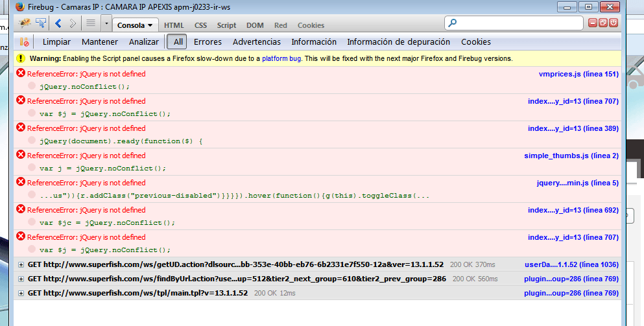The height and width of the screenshot is (326, 644).
Task: Filter console by Errores
Action: (208, 42)
